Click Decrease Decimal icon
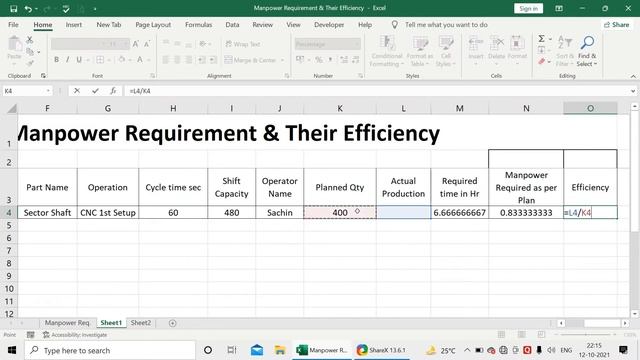Screen dimensions: 640x360 tap(356, 60)
